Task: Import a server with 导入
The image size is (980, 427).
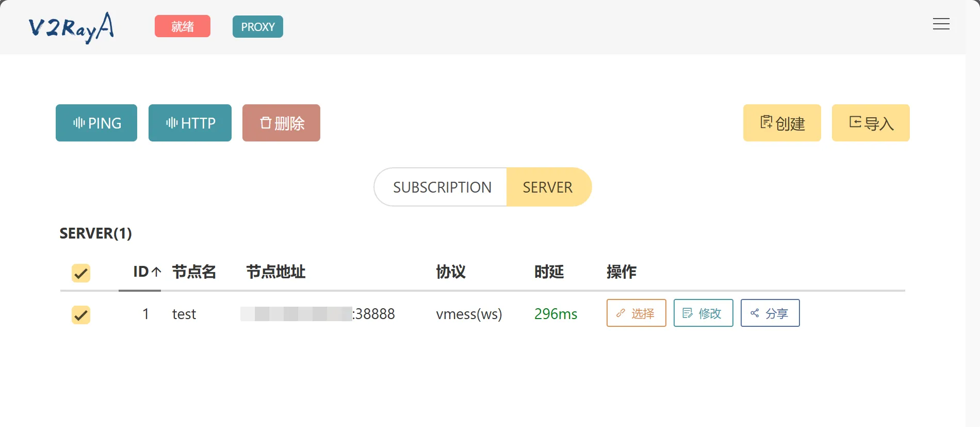Action: point(871,123)
